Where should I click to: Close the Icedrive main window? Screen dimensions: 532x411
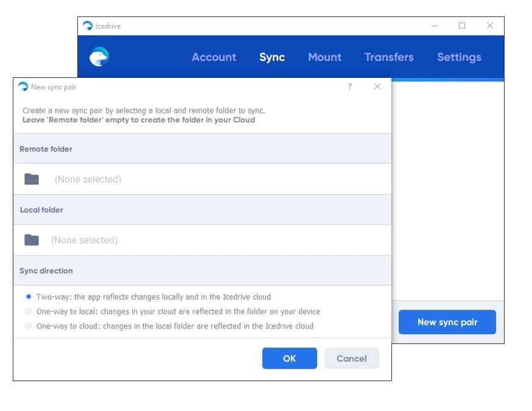coord(489,26)
